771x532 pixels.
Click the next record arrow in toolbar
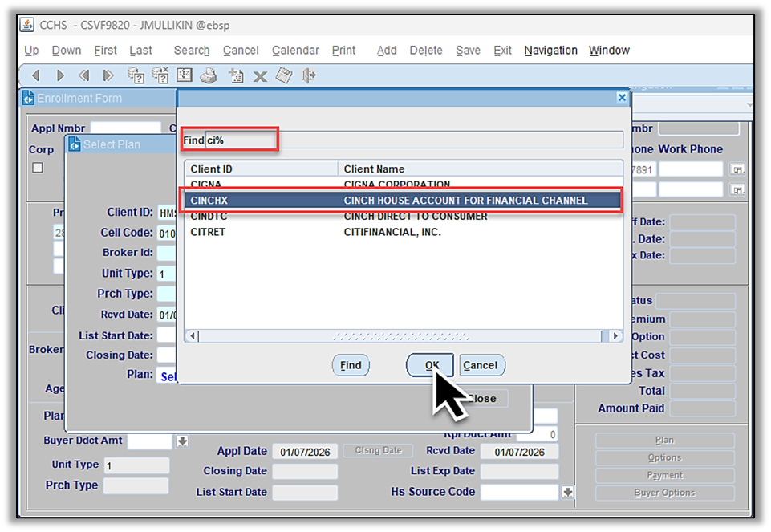coord(59,76)
